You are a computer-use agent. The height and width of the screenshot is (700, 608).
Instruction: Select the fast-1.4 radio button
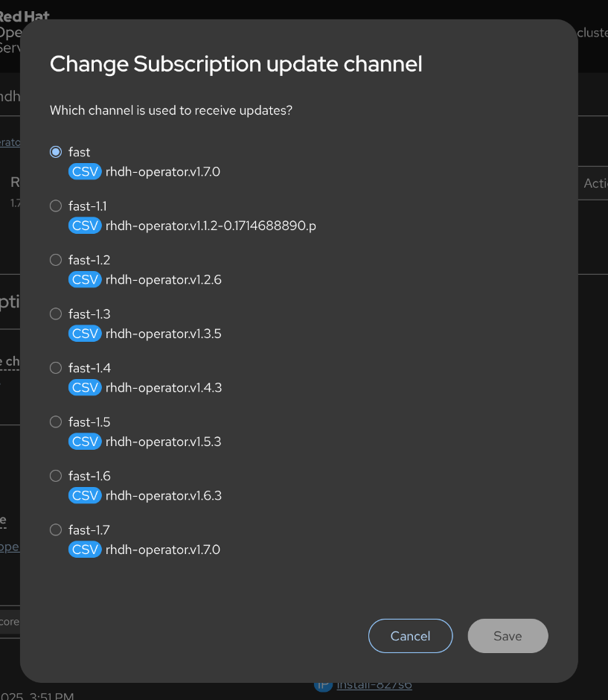click(56, 368)
